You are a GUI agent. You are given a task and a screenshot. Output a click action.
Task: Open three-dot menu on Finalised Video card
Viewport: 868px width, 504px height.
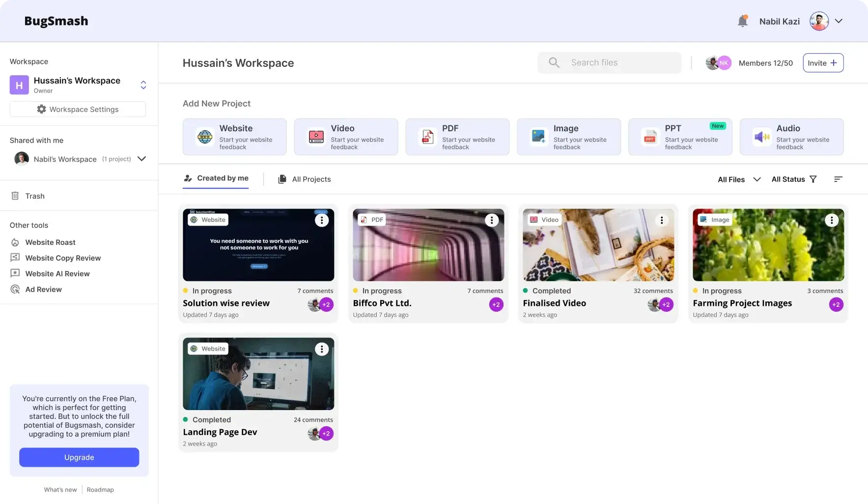click(661, 220)
